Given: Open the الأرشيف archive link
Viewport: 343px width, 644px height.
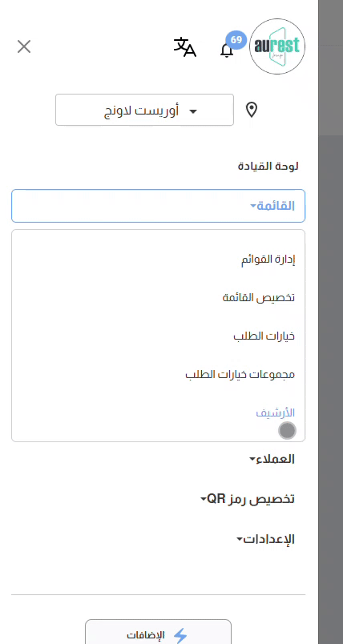Looking at the screenshot, I should (275, 413).
